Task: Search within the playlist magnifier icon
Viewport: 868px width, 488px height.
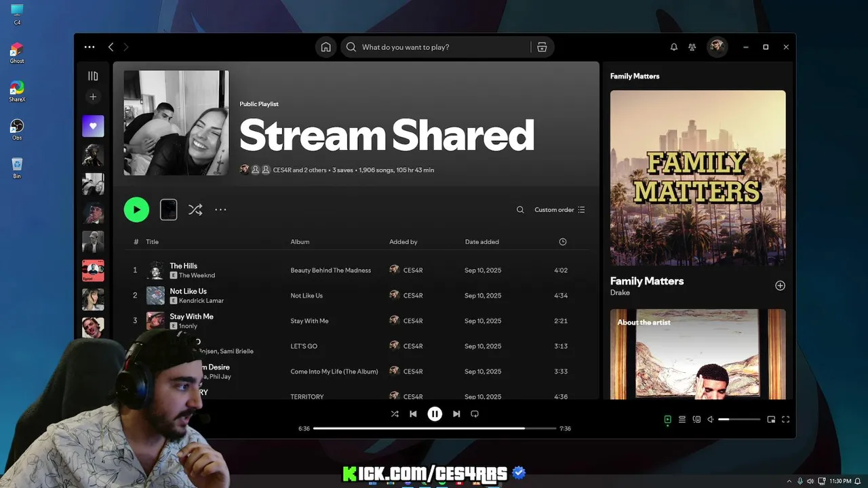Action: click(x=520, y=210)
